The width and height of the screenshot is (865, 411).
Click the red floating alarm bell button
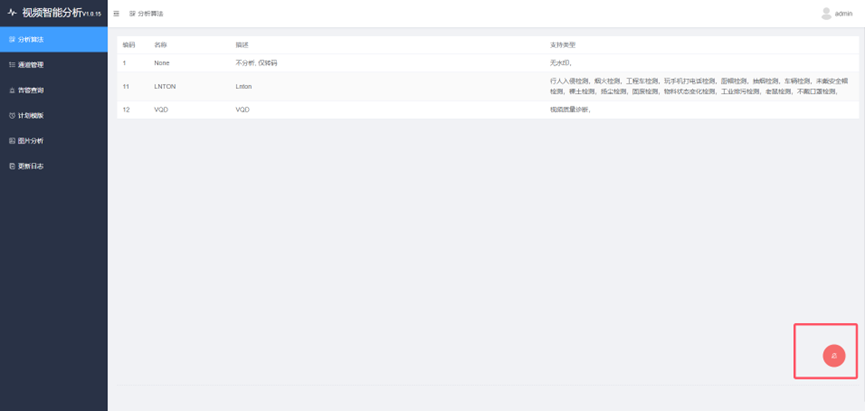click(x=834, y=356)
